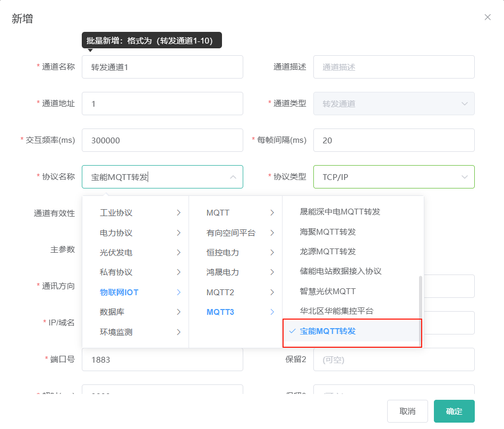504x429 pixels.
Task: Collapse the 协议名称 dropdown arrow
Action: 233,177
